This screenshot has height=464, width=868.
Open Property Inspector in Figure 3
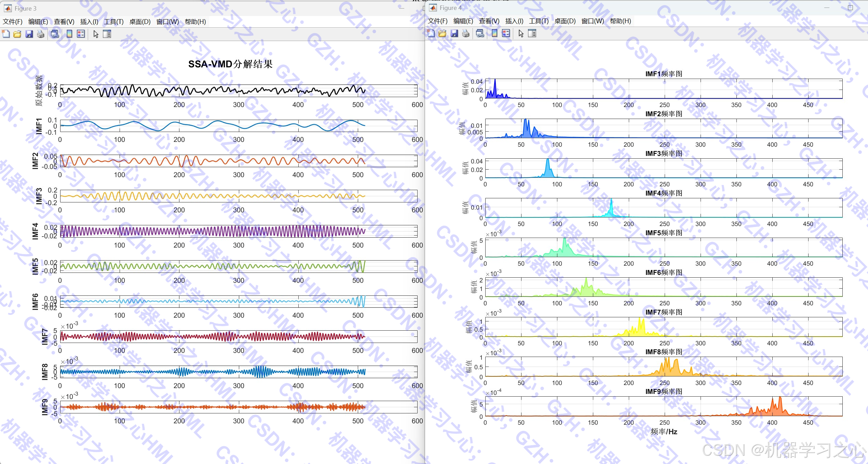[x=107, y=34]
